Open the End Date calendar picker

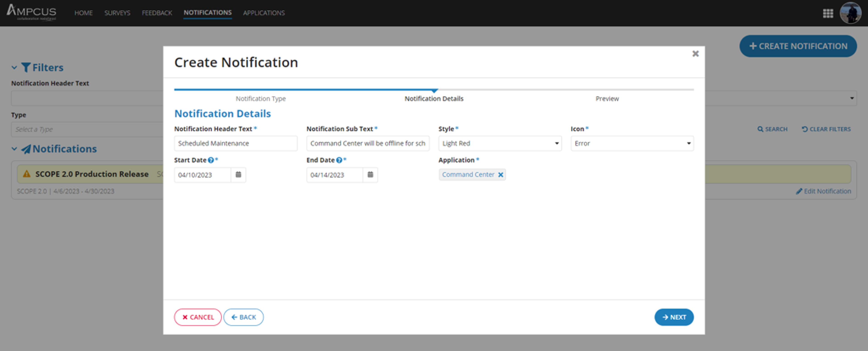[370, 174]
